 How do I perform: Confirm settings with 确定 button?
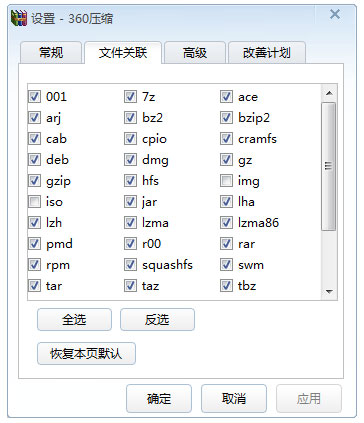(x=159, y=398)
